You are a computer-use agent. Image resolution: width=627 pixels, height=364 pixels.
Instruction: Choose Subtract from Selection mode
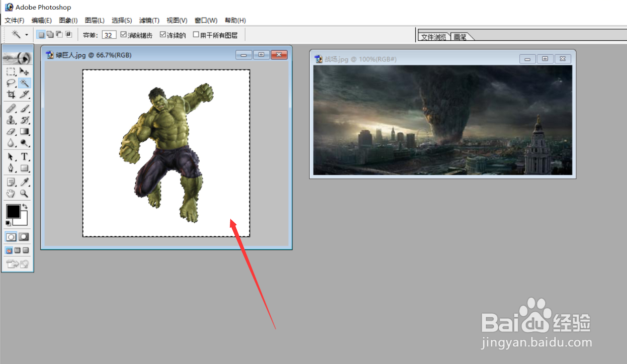coord(59,35)
